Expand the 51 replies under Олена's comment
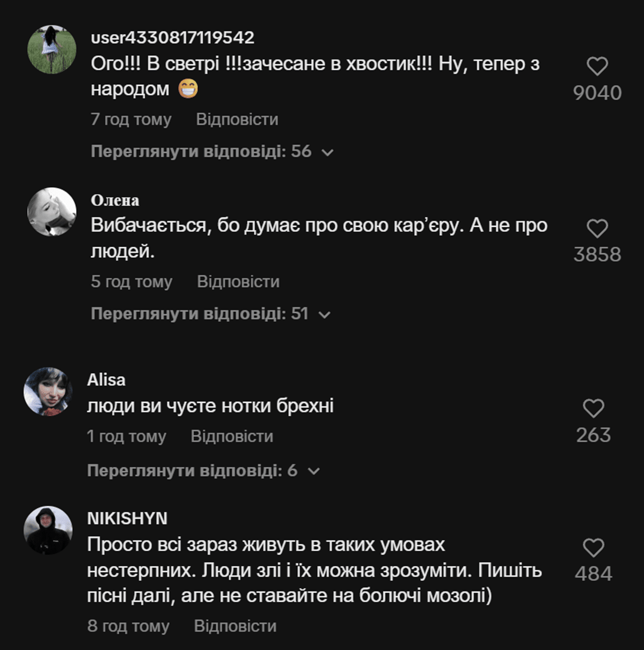Image resolution: width=644 pixels, height=650 pixels. tap(210, 314)
